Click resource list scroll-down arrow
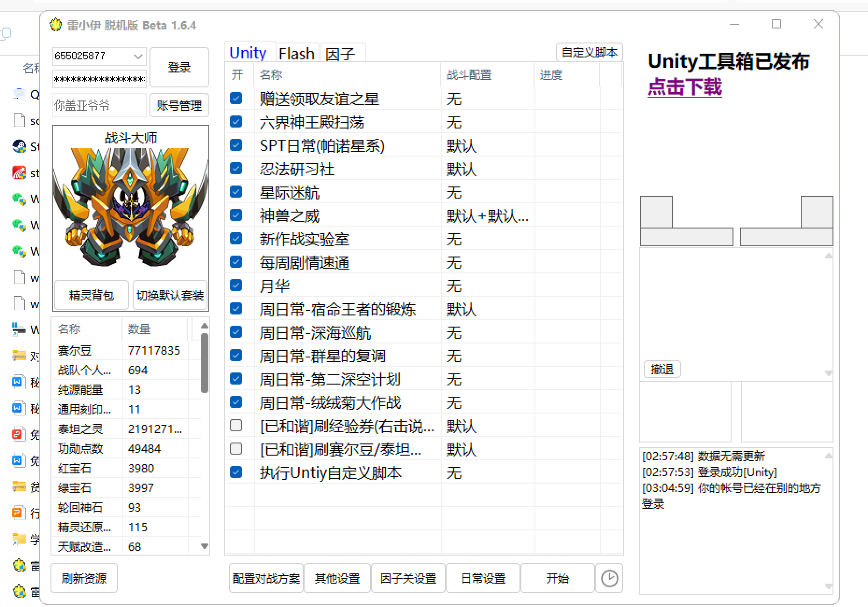This screenshot has width=868, height=607. pyautogui.click(x=204, y=546)
